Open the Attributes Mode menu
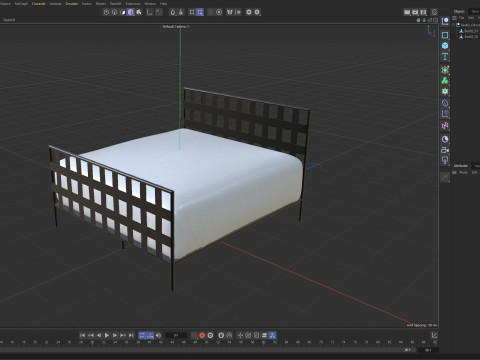 463,172
